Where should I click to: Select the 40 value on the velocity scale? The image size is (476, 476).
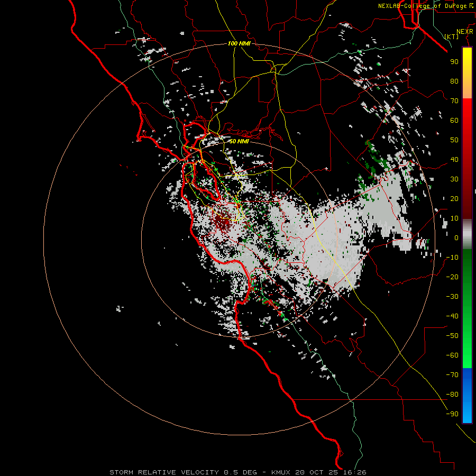pyautogui.click(x=454, y=160)
